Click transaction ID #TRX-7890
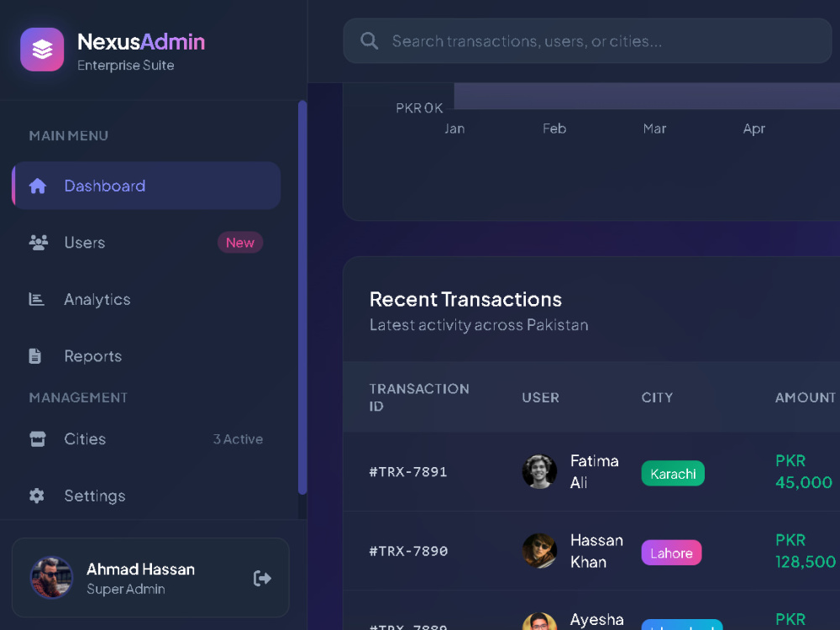Screen dimensions: 840x630 coord(408,551)
